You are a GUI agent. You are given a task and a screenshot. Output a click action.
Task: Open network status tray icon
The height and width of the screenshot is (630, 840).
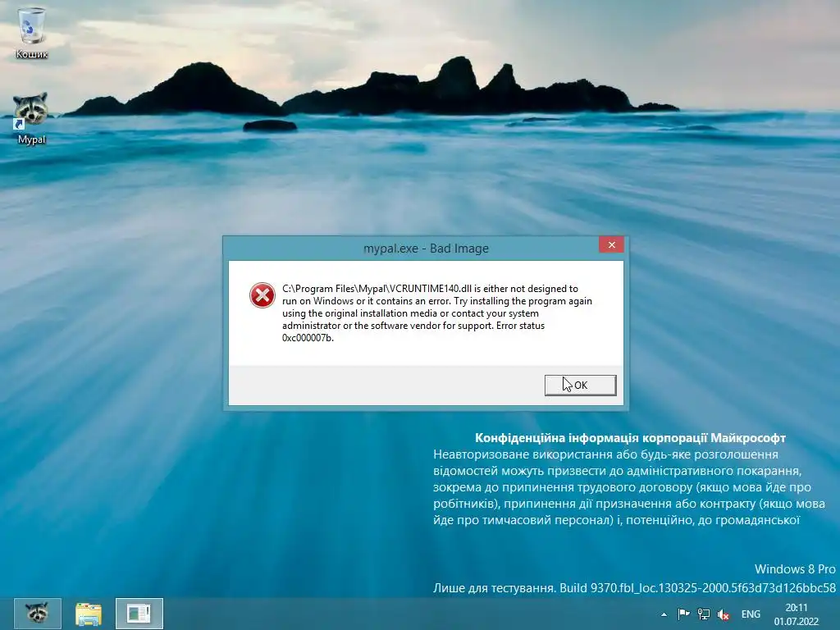click(703, 614)
